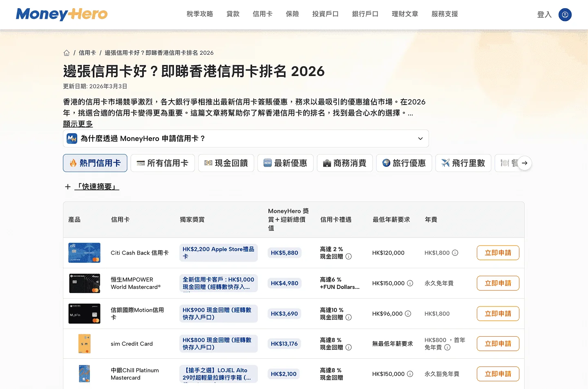Open the Citi Cash Back card image
This screenshot has height=389, width=588.
84,253
